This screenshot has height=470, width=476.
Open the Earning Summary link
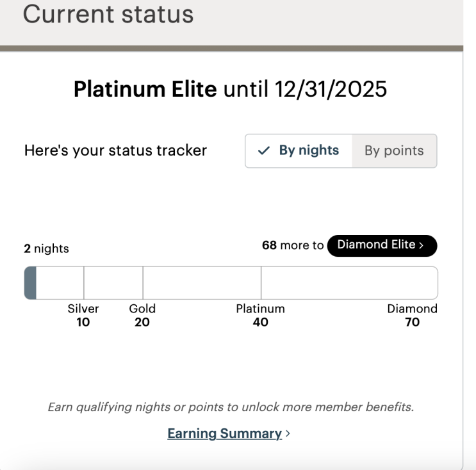tap(224, 434)
